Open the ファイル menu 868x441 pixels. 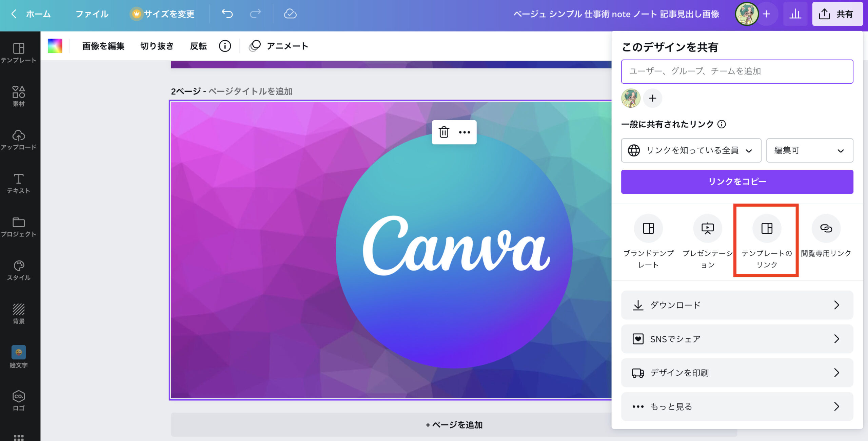(92, 14)
